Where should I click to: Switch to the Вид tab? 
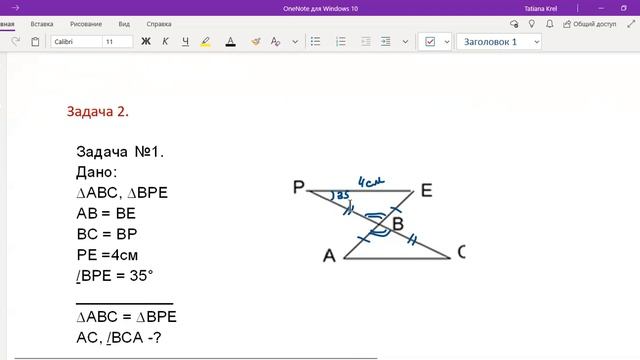click(x=124, y=24)
